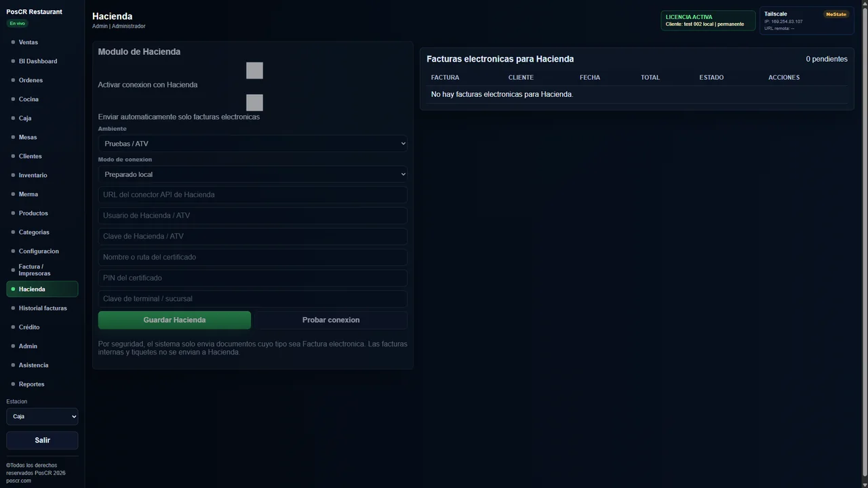Click the Salir button

click(42, 441)
